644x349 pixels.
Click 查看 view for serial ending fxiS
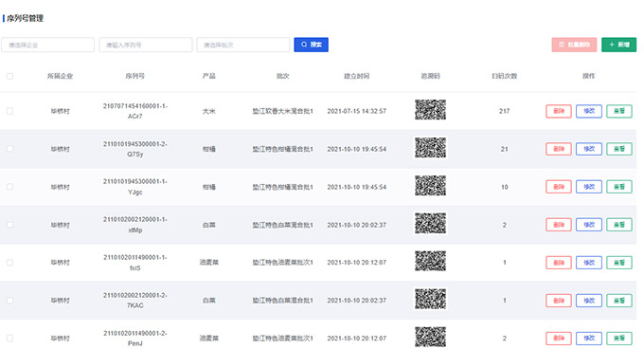pos(619,263)
